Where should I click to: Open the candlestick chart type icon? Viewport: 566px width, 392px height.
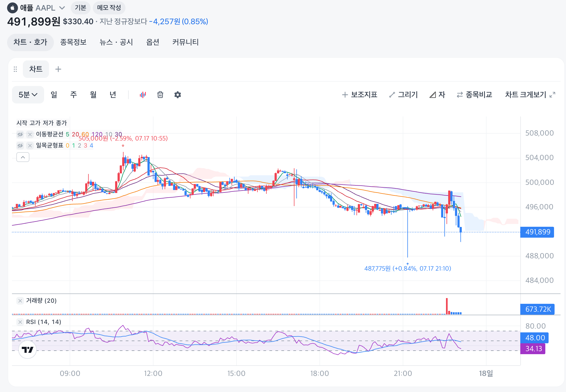pyautogui.click(x=143, y=95)
